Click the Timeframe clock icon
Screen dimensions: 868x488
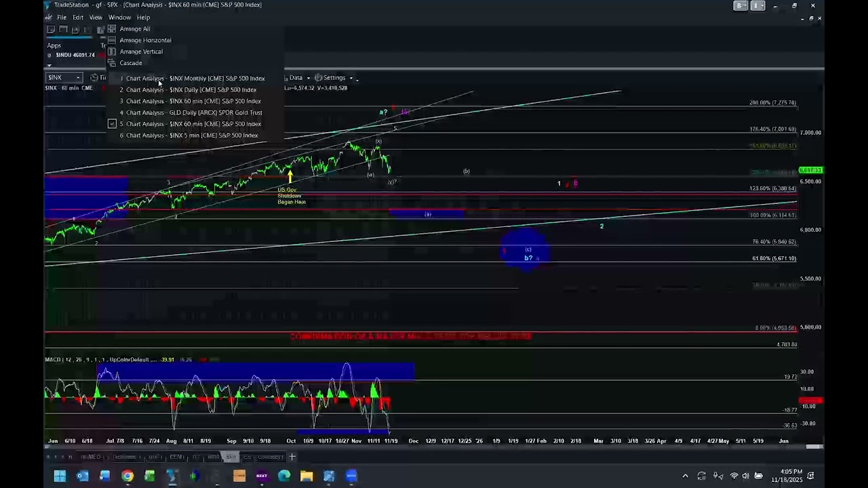94,78
